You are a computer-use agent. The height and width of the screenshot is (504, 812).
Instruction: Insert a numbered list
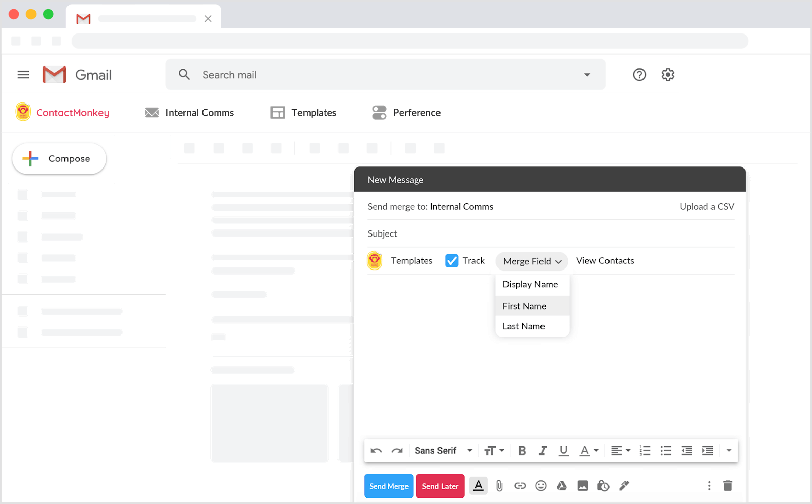coord(645,451)
